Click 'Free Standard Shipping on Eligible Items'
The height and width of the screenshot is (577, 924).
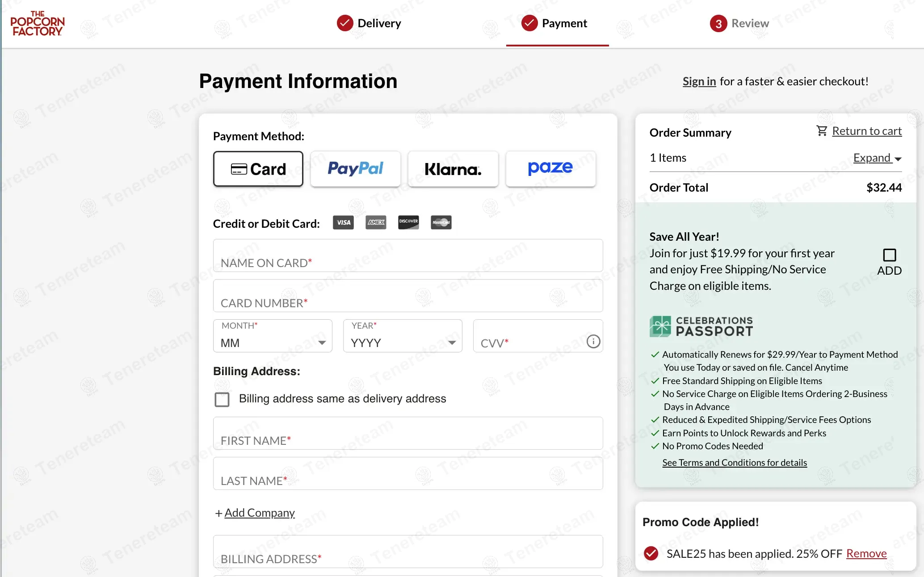coord(742,381)
